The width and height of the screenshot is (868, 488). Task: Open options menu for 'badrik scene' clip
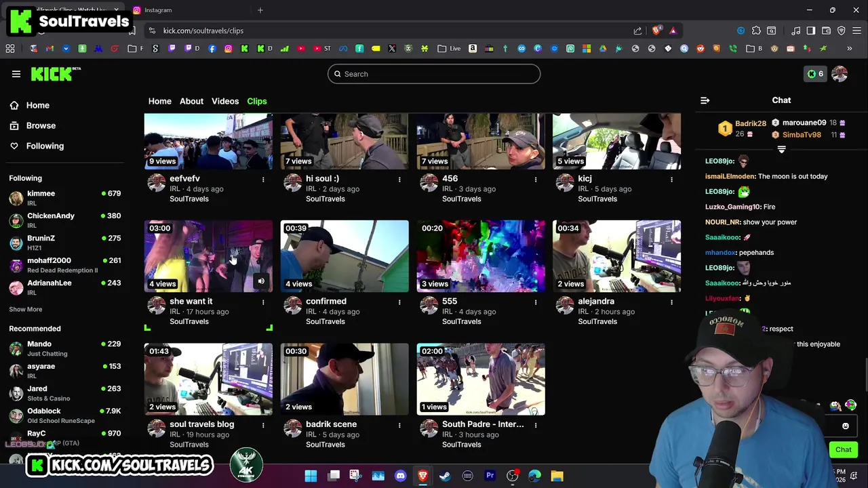tap(399, 425)
